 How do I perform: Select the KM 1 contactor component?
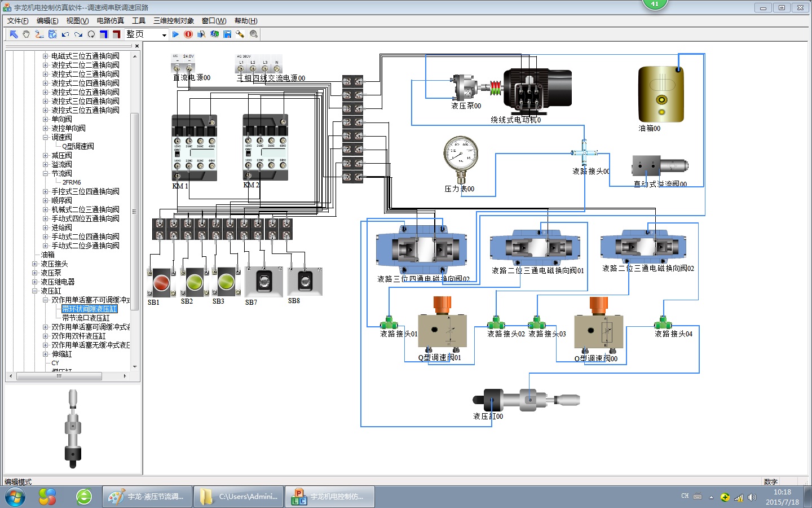194,148
